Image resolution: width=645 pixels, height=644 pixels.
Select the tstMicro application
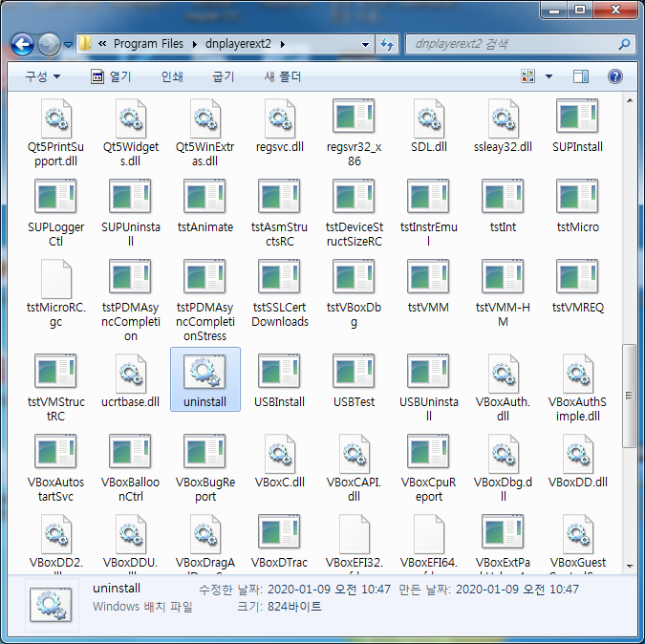tap(577, 206)
